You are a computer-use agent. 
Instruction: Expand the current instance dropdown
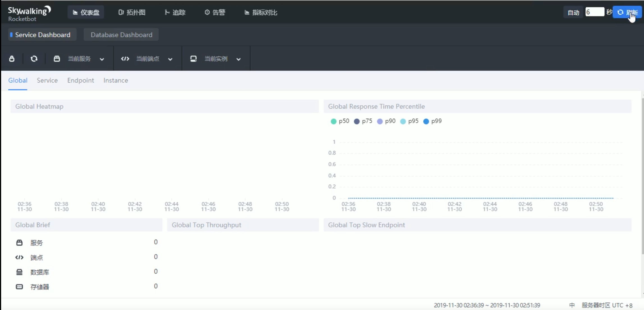pos(239,59)
